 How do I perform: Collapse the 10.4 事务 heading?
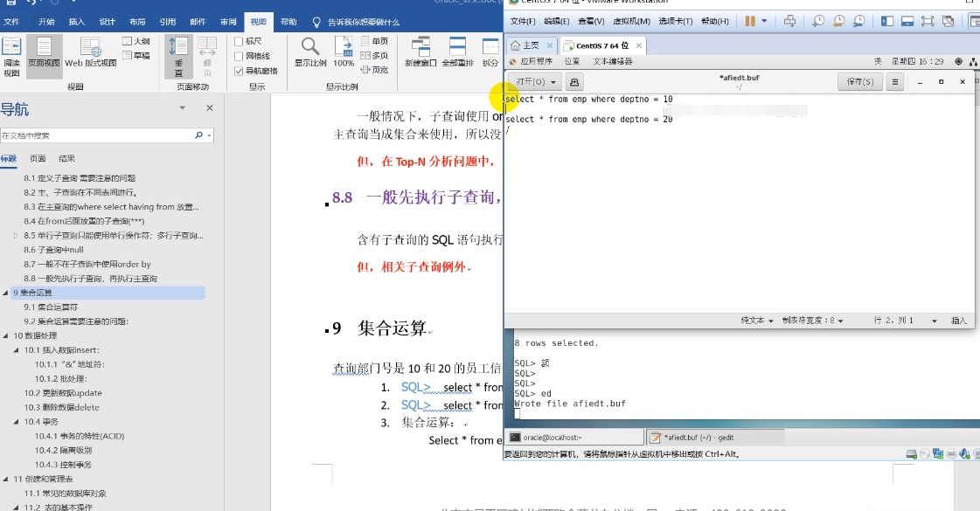click(17, 422)
